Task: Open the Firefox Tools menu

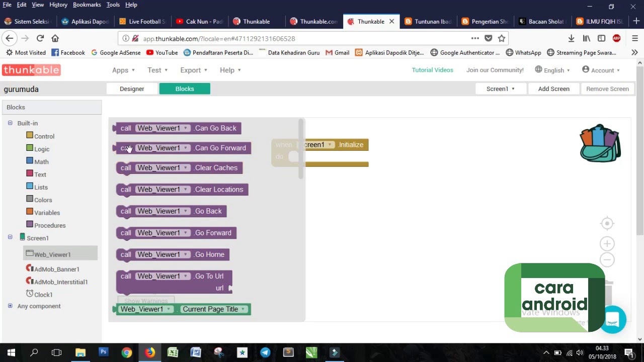Action: (x=113, y=5)
